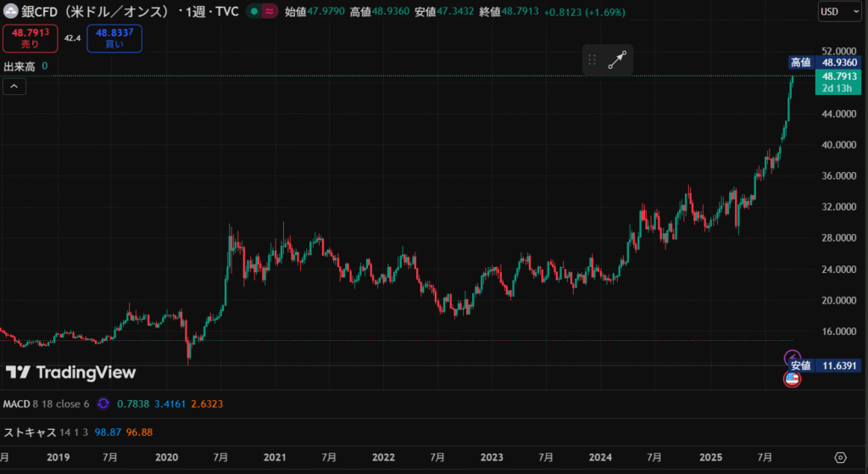Image resolution: width=868 pixels, height=474 pixels.
Task: Click the MACD indicator refresh icon
Action: click(x=103, y=404)
